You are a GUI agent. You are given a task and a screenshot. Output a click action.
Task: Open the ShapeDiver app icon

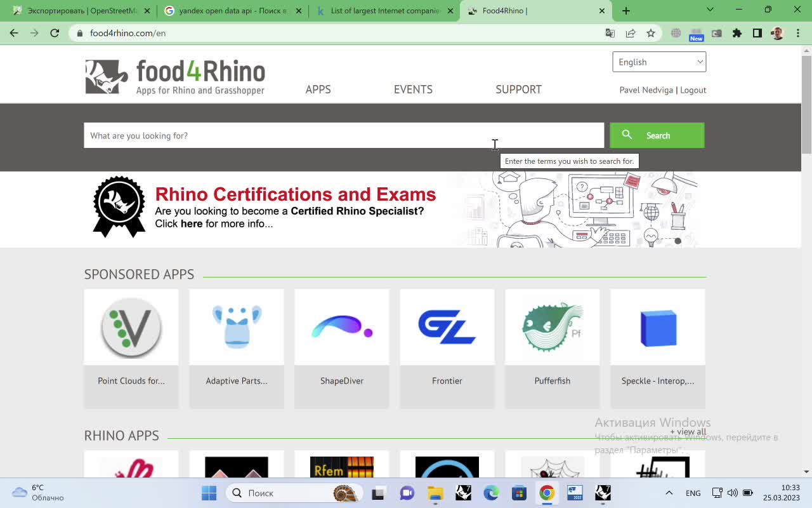click(x=342, y=327)
